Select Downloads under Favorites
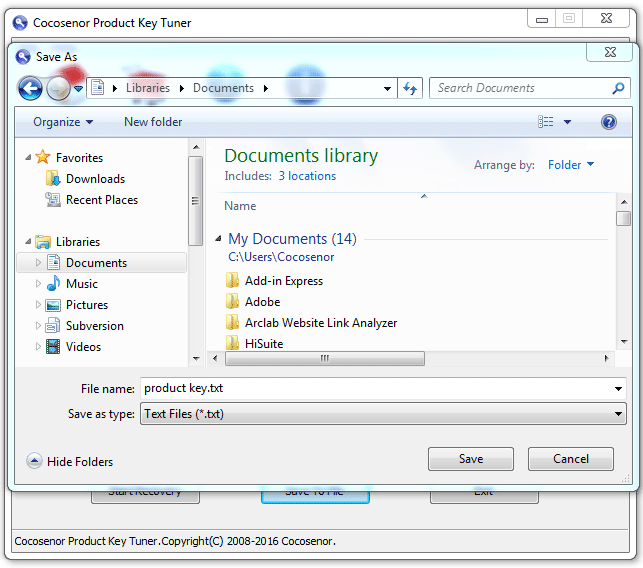Viewport: 643px width, 568px height. click(96, 179)
